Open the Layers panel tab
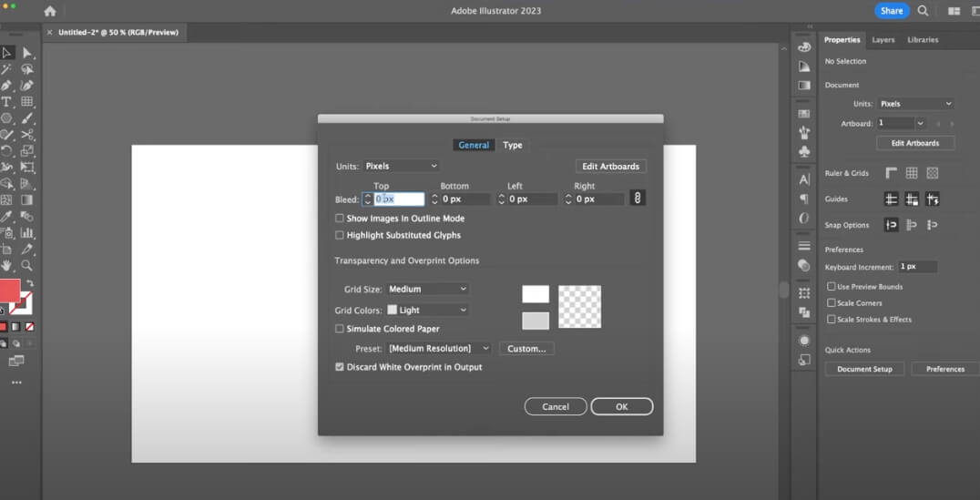 click(x=883, y=40)
